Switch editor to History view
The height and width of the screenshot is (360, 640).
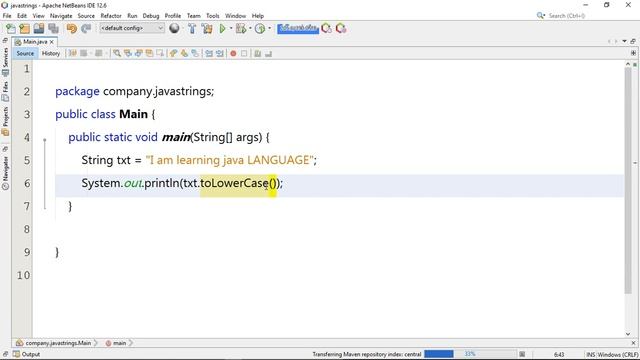pyautogui.click(x=51, y=53)
